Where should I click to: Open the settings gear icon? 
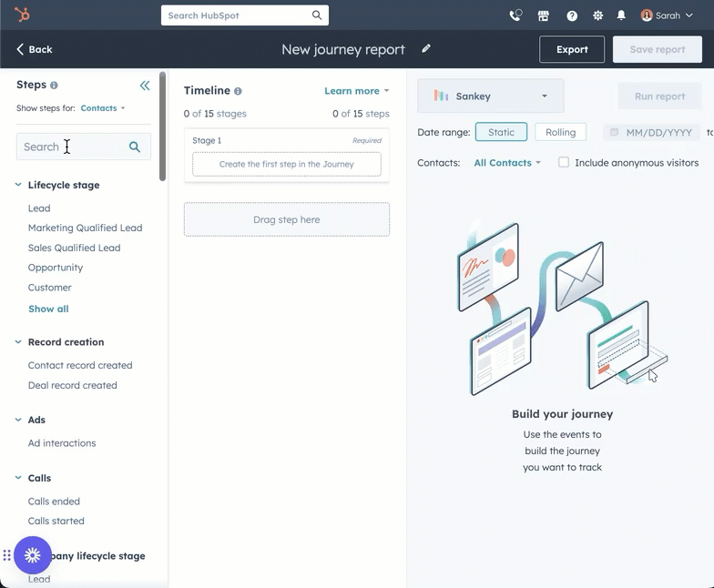[x=597, y=15]
